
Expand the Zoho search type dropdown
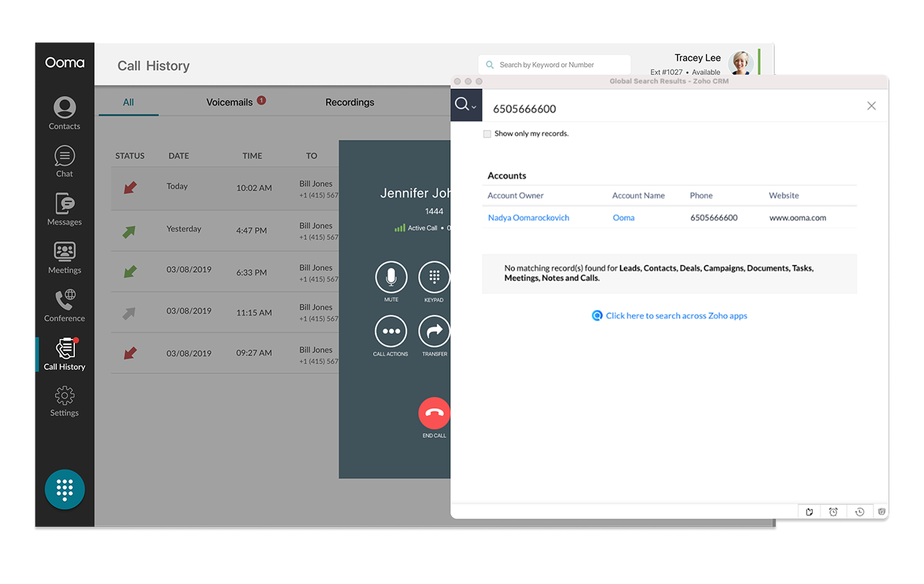466,105
